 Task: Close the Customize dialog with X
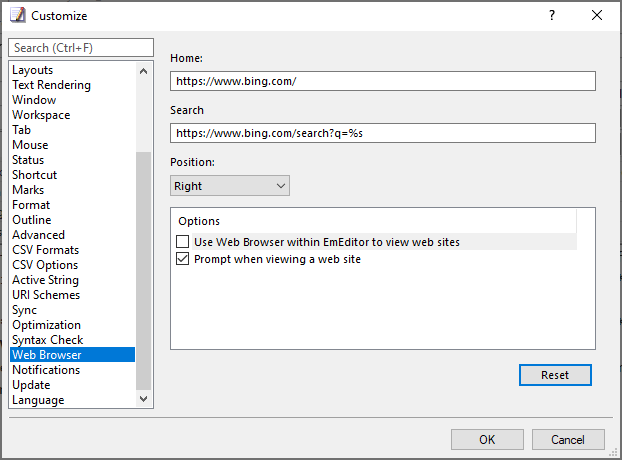point(597,15)
